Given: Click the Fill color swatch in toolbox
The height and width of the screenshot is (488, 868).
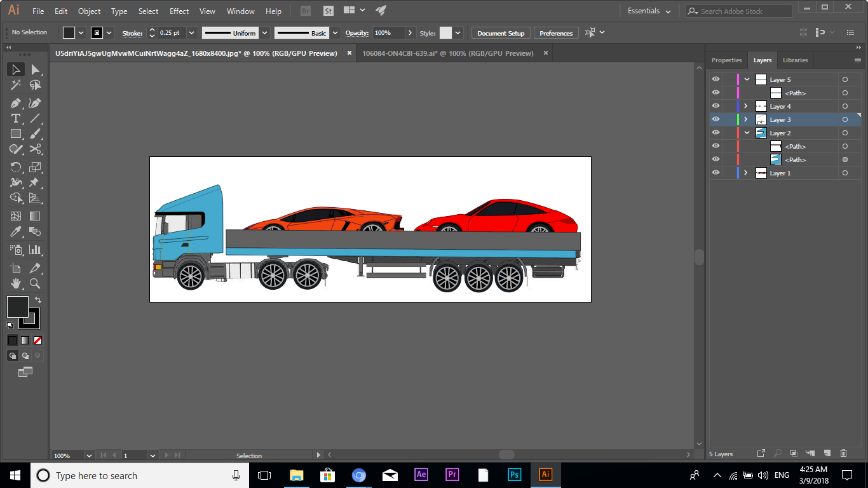Looking at the screenshot, I should (17, 307).
